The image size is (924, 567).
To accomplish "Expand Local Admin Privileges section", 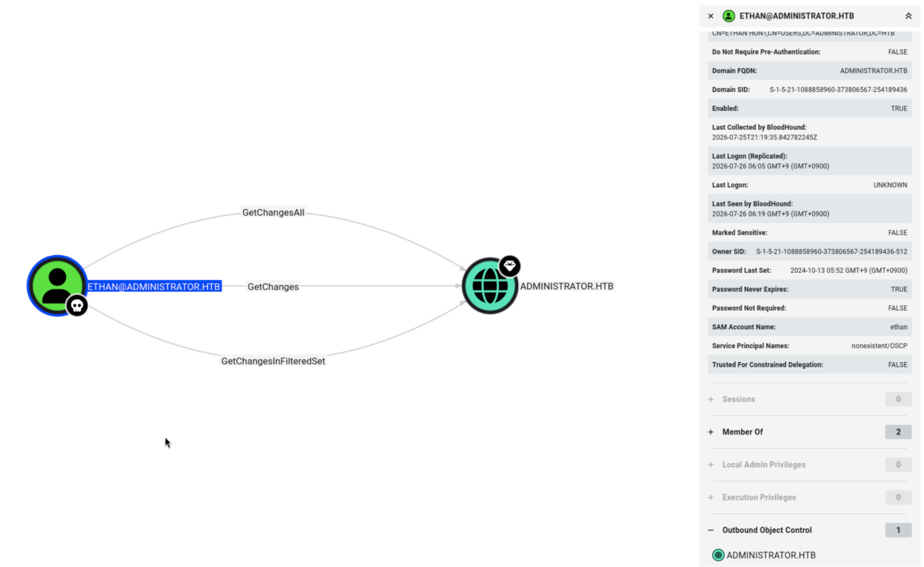I will (x=710, y=465).
